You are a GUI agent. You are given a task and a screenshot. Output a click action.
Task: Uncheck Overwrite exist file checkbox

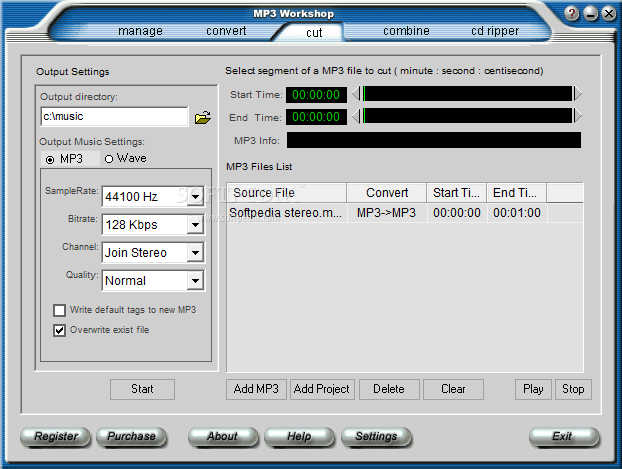coord(60,330)
